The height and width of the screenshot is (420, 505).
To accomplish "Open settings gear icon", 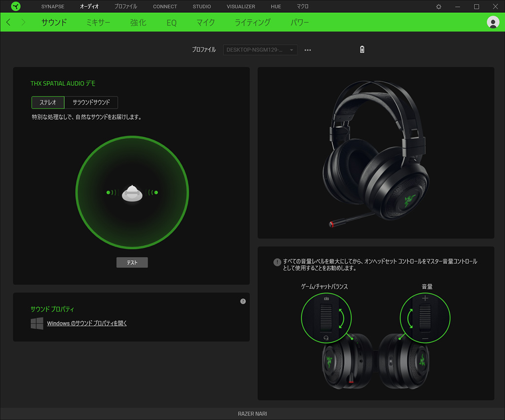I will pyautogui.click(x=438, y=6).
